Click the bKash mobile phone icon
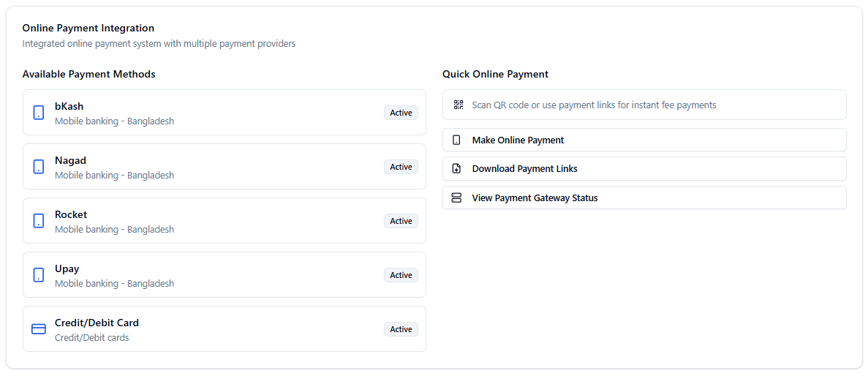Image resolution: width=868 pixels, height=376 pixels. point(39,113)
